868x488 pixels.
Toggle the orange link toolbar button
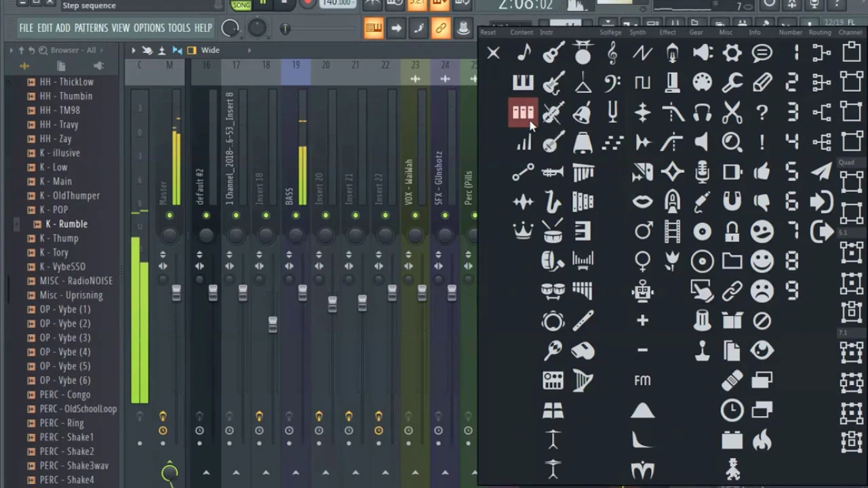coord(441,28)
